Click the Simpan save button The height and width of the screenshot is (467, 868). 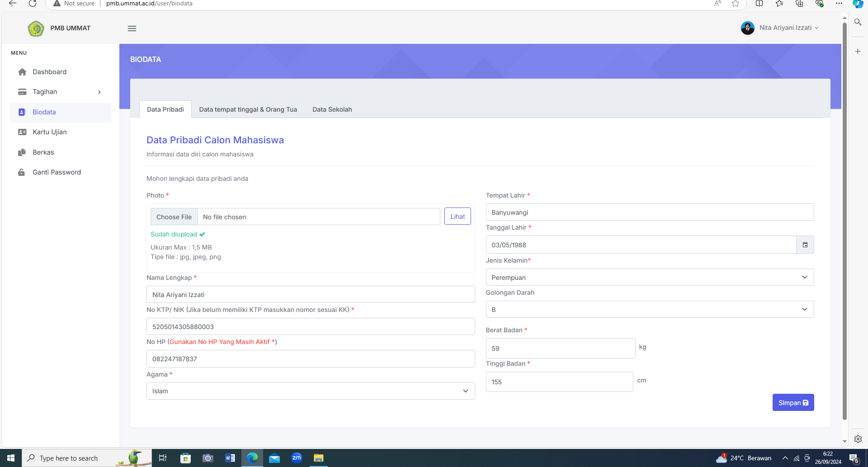click(793, 403)
